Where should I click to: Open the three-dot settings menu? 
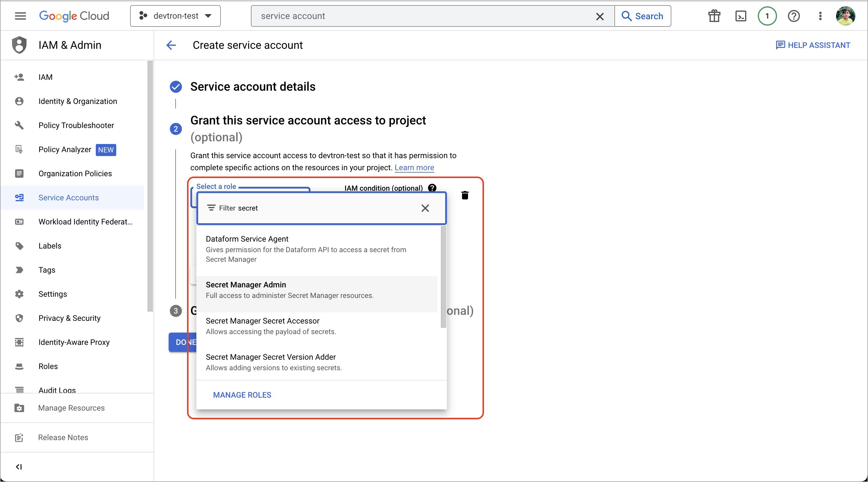pos(820,16)
